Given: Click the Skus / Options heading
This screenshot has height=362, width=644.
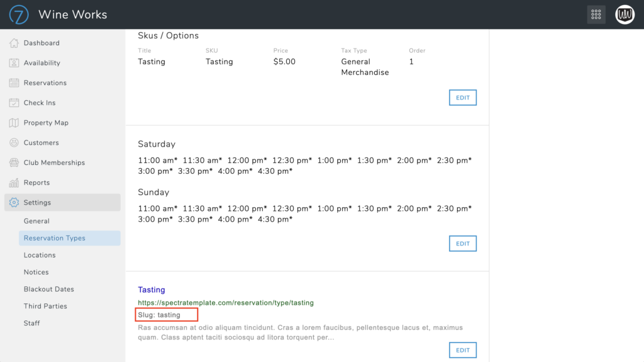Looking at the screenshot, I should pyautogui.click(x=169, y=36).
